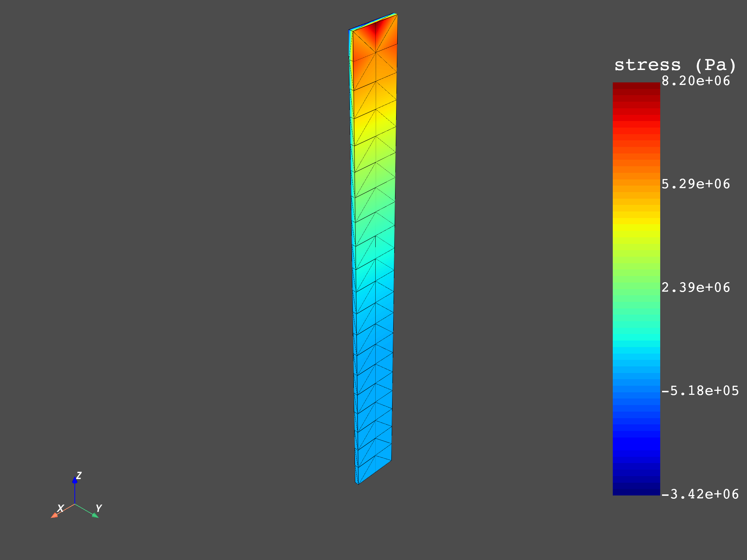
Task: Click the stress color bar legend
Action: (x=636, y=289)
